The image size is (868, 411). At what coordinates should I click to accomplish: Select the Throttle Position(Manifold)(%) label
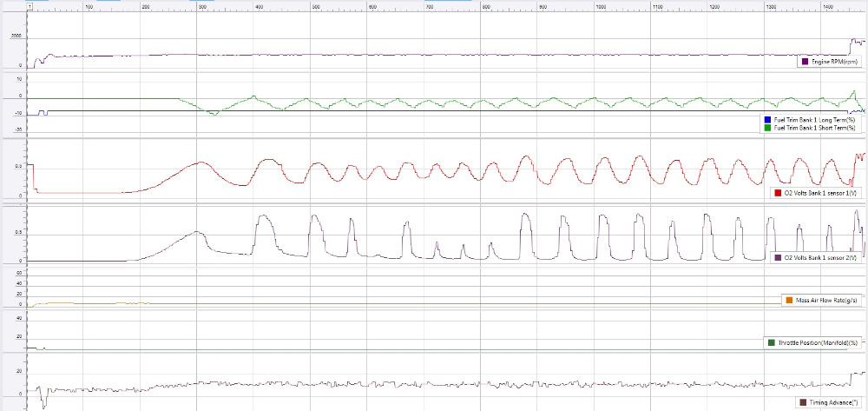coord(819,343)
